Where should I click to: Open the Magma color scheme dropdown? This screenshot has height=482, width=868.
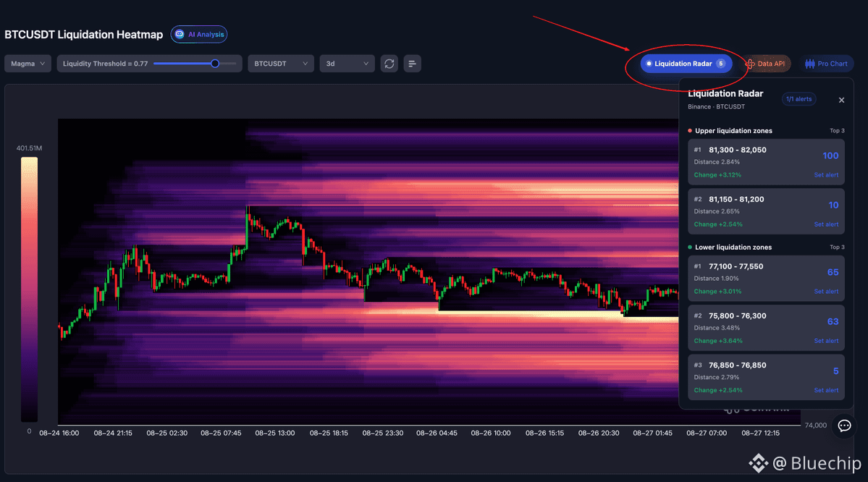(28, 64)
